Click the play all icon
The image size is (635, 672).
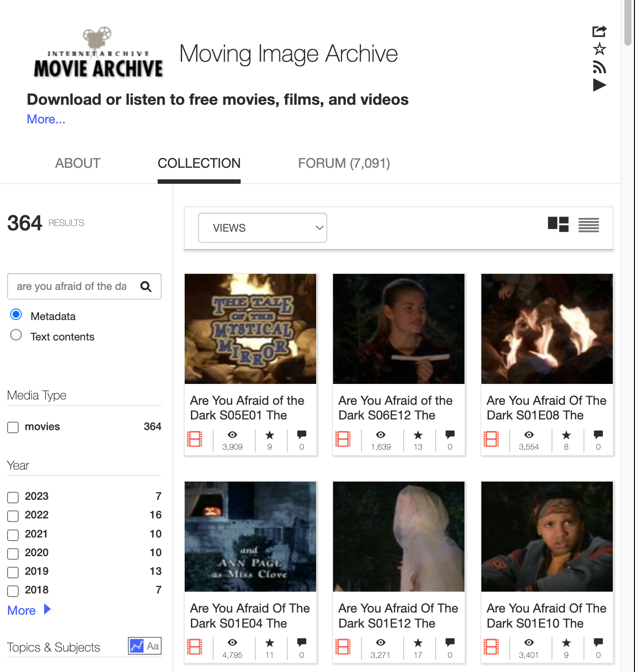(599, 85)
